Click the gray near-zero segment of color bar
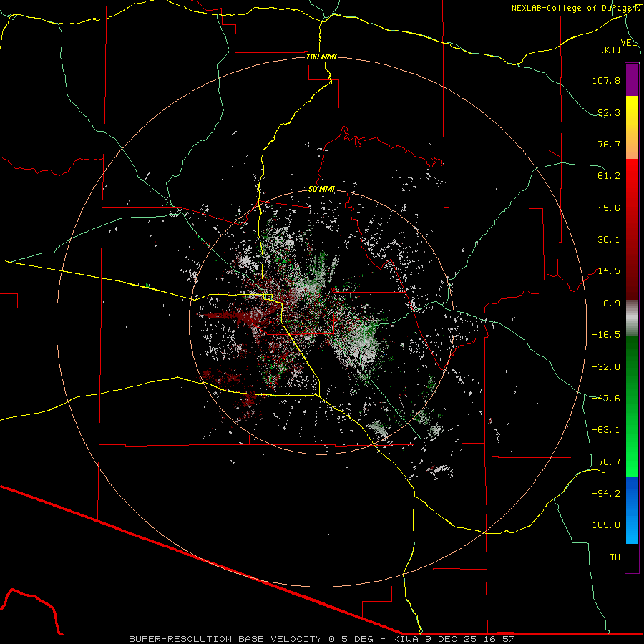 pos(632,318)
